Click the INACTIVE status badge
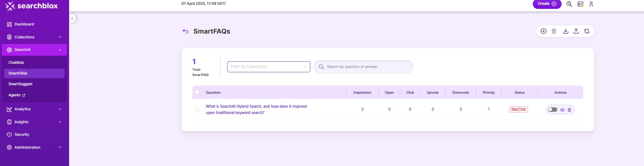 518,110
